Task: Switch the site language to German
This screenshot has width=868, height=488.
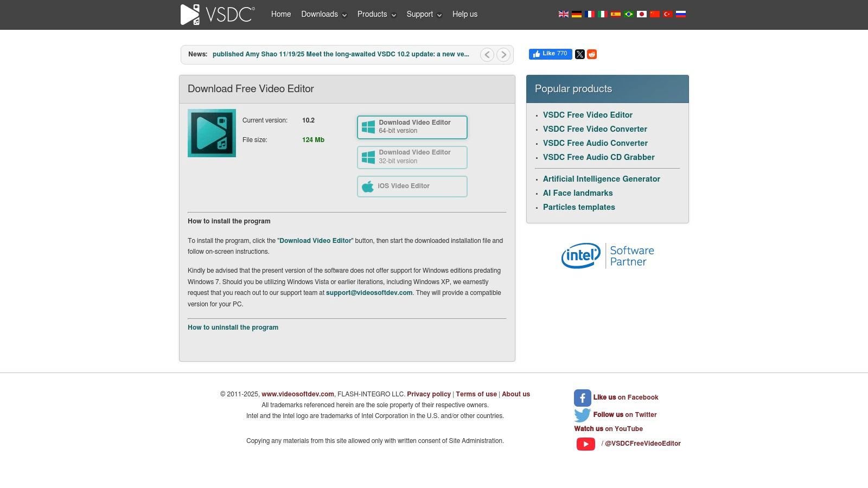Action: coord(576,14)
